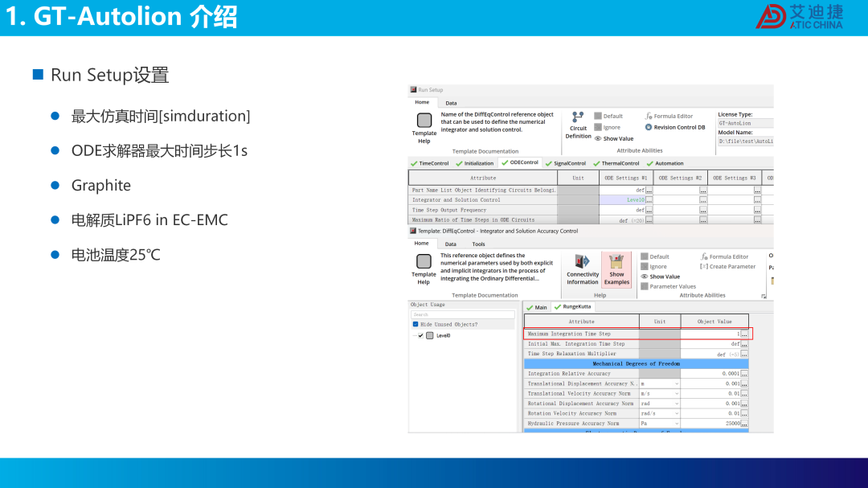Select Level0 object in tree

click(443, 336)
